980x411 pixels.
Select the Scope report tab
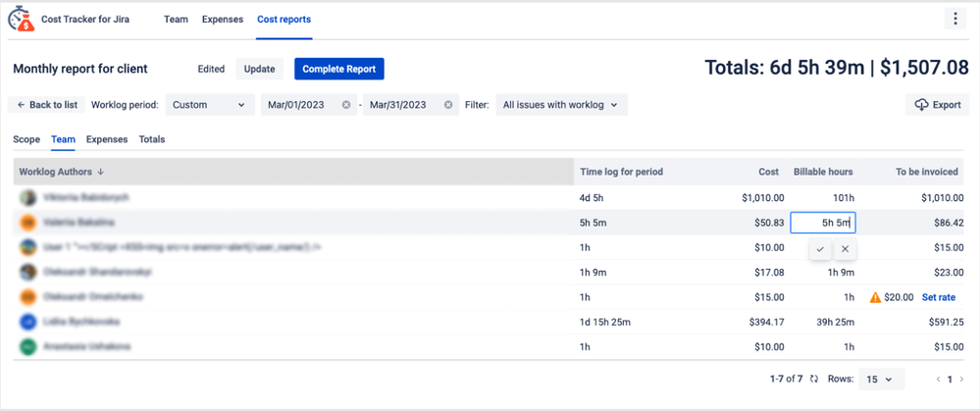pyautogui.click(x=26, y=139)
